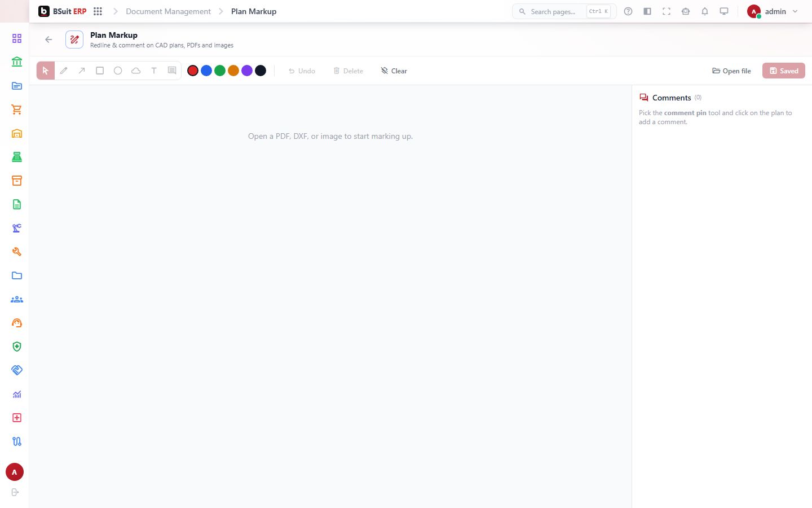Open the people group sidebar module
This screenshot has height=508, width=812.
coord(17,299)
